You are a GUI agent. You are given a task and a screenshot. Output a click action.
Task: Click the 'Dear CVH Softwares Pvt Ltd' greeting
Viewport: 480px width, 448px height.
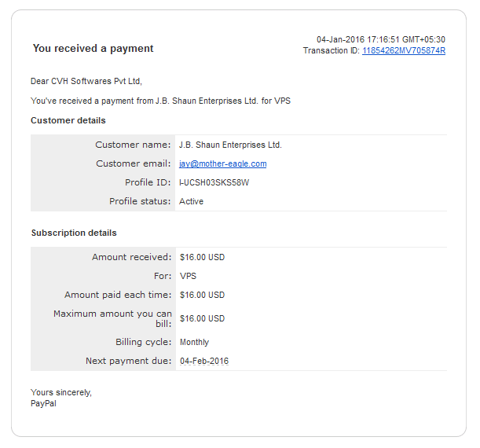pyautogui.click(x=86, y=81)
